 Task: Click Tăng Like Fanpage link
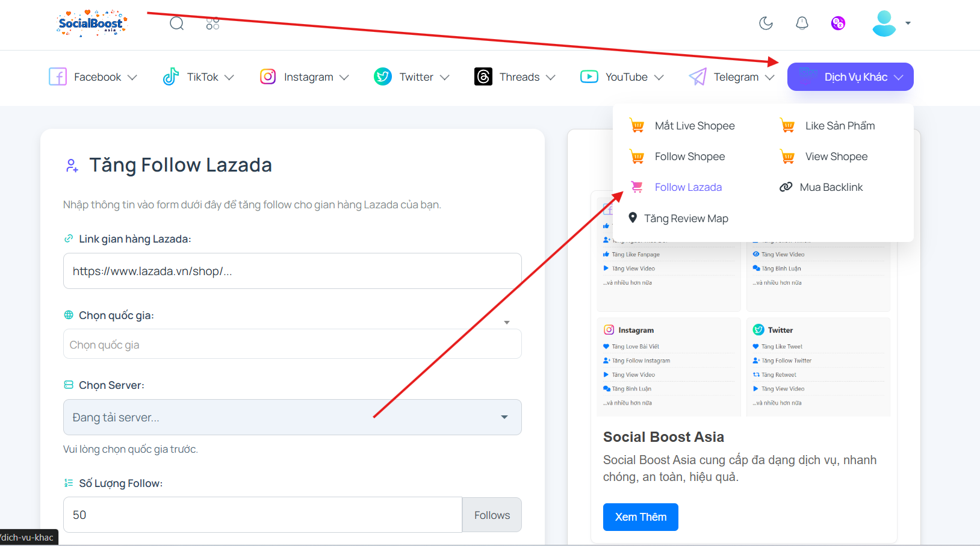636,255
